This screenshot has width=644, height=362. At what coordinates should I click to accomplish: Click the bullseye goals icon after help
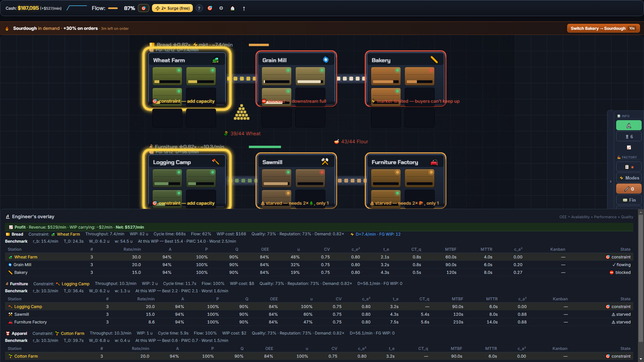[210, 8]
